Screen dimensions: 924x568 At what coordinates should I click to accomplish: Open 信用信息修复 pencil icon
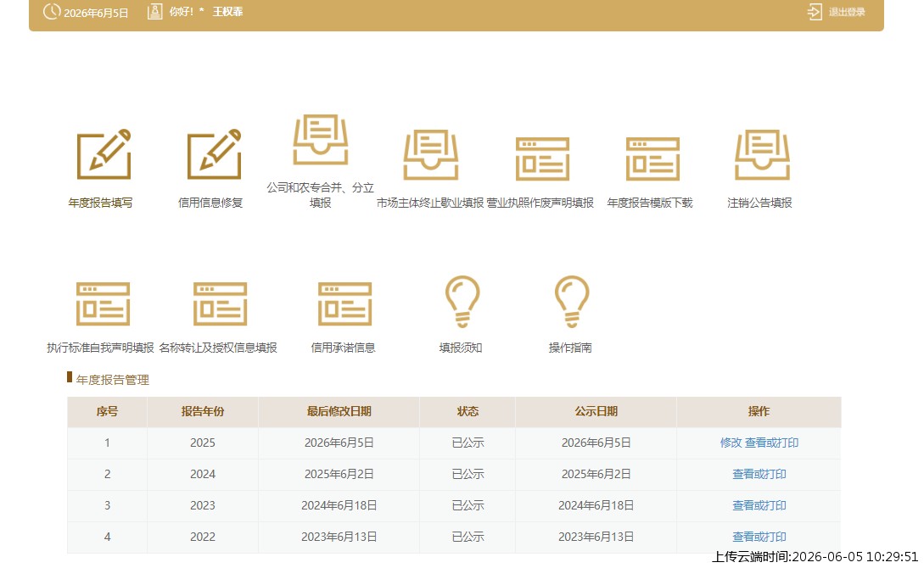tap(214, 154)
